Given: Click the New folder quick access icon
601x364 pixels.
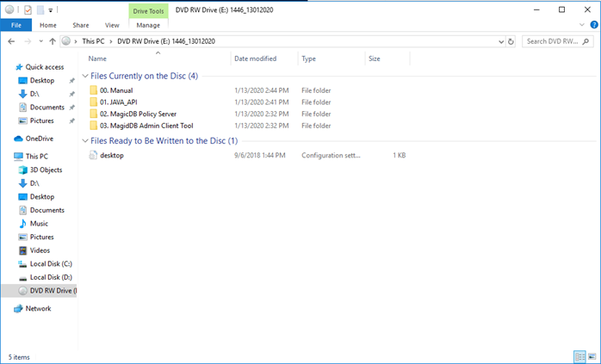Looking at the screenshot, I should point(40,10).
